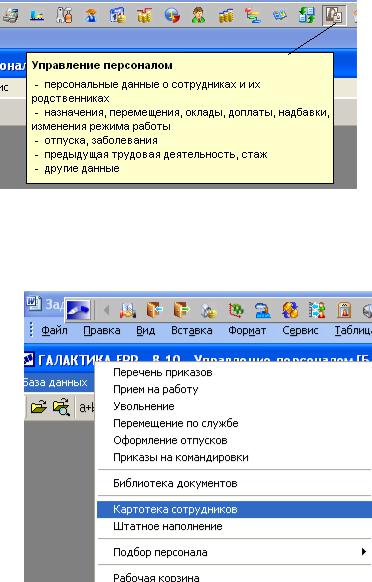Click the orange-framed person icon
The image size is (372, 582).
point(344,310)
